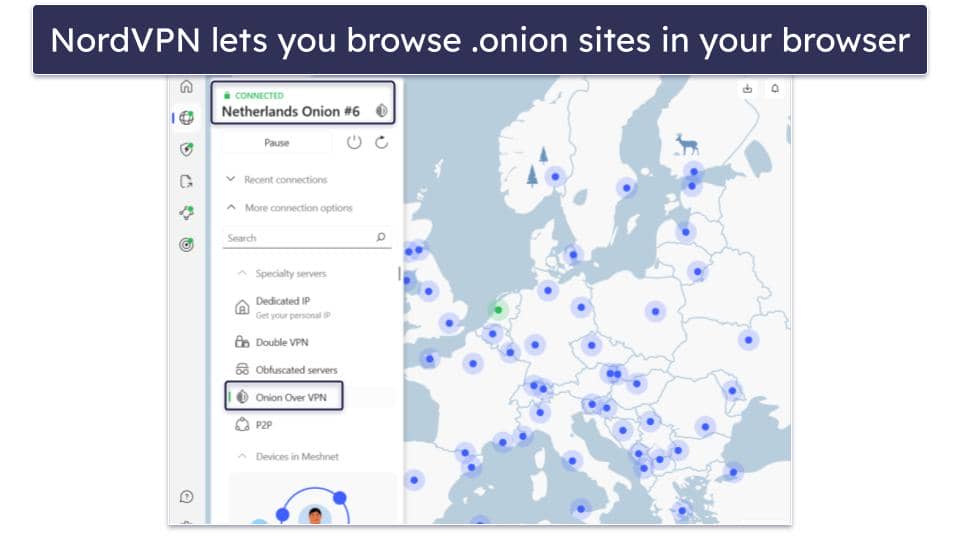Click the server Search field
Image resolution: width=960 pixels, height=540 pixels.
307,238
